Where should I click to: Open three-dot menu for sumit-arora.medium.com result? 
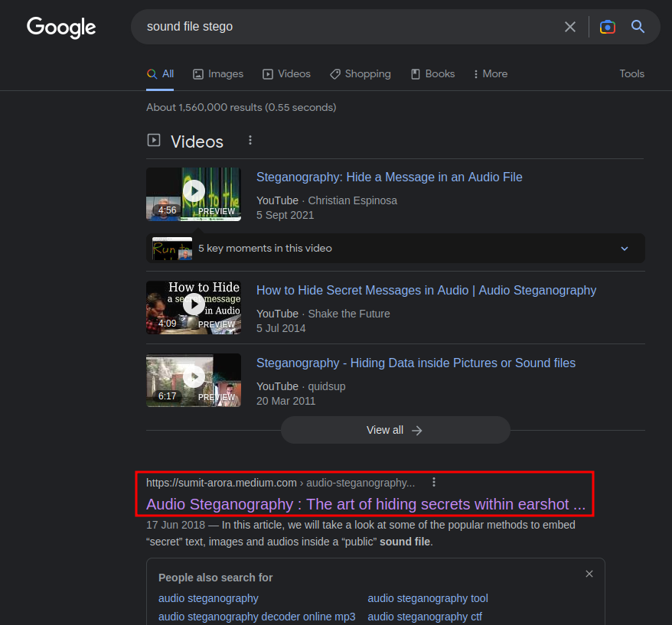[434, 483]
